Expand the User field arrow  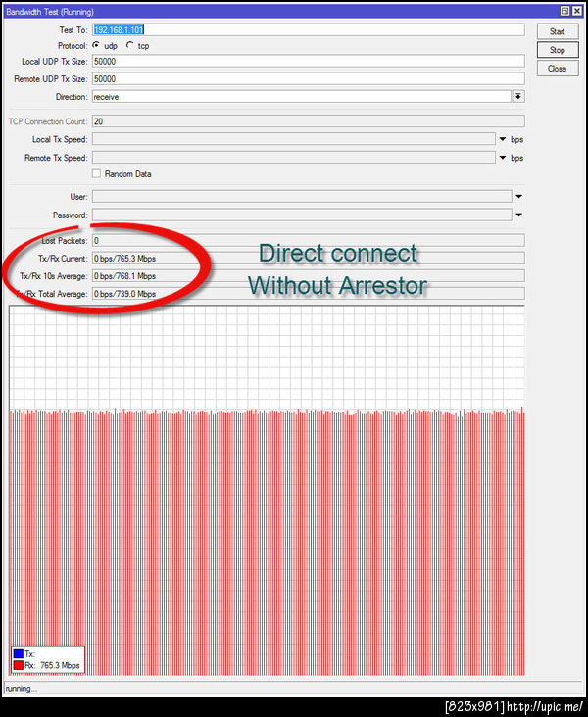(518, 197)
